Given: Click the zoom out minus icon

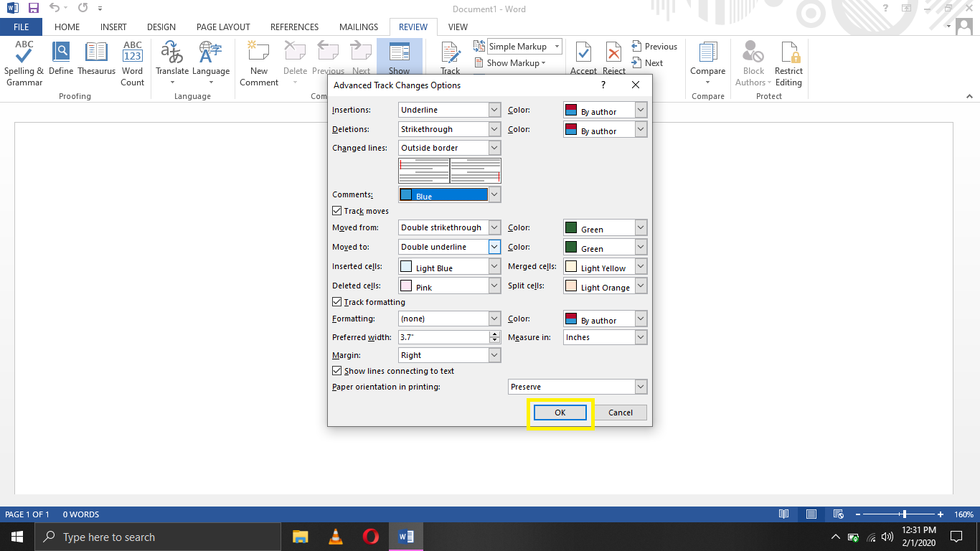Looking at the screenshot, I should click(x=857, y=514).
